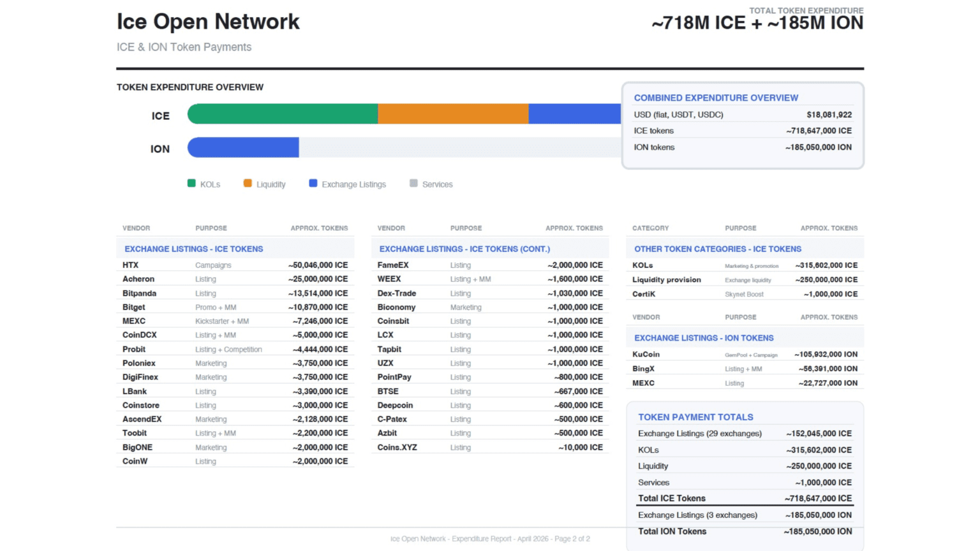Select the CertiK category row
Viewport: 980px width, 551px height.
tap(644, 294)
